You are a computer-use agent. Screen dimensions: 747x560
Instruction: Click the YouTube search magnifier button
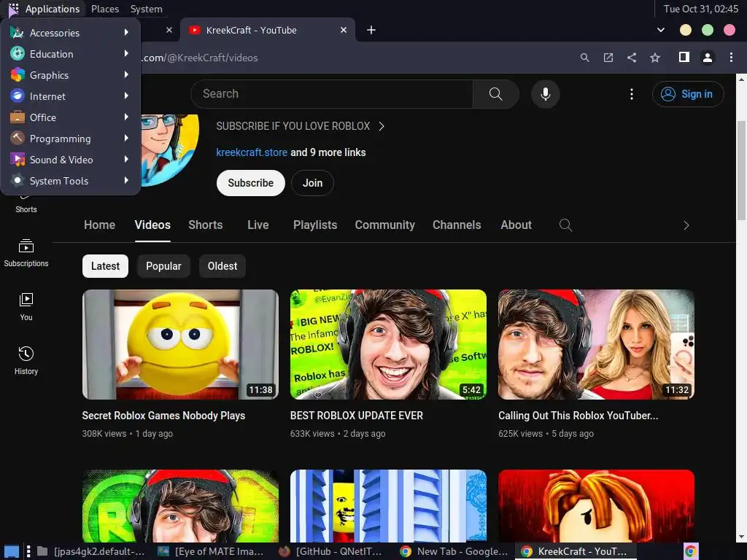(495, 94)
